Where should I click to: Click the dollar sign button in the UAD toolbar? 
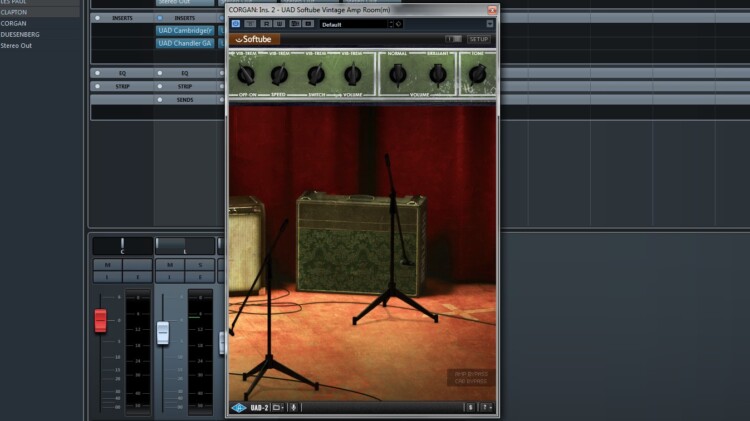[471, 408]
